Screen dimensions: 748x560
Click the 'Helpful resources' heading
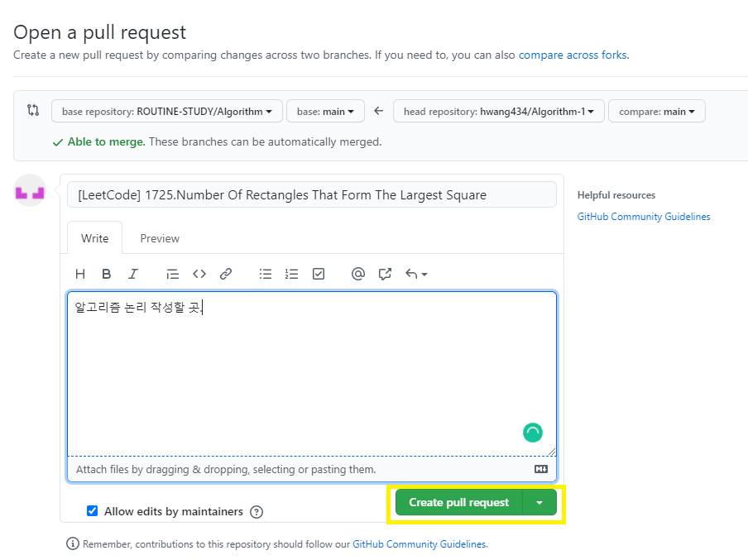(x=616, y=195)
